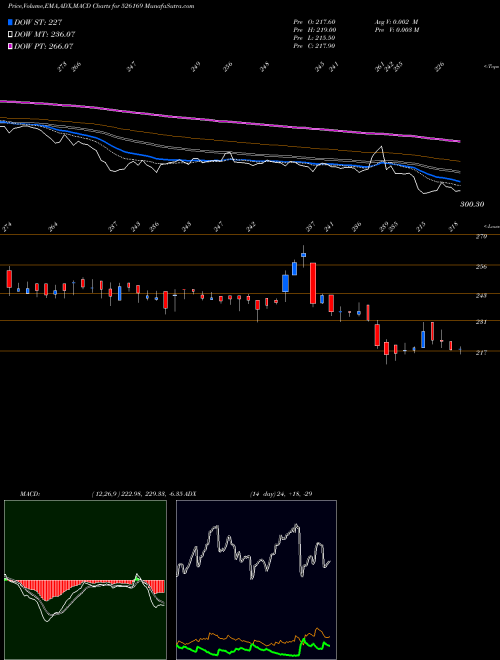Select the 'DOW MT: 236.07' legend label
The width and height of the screenshot is (500, 660).
45,34
